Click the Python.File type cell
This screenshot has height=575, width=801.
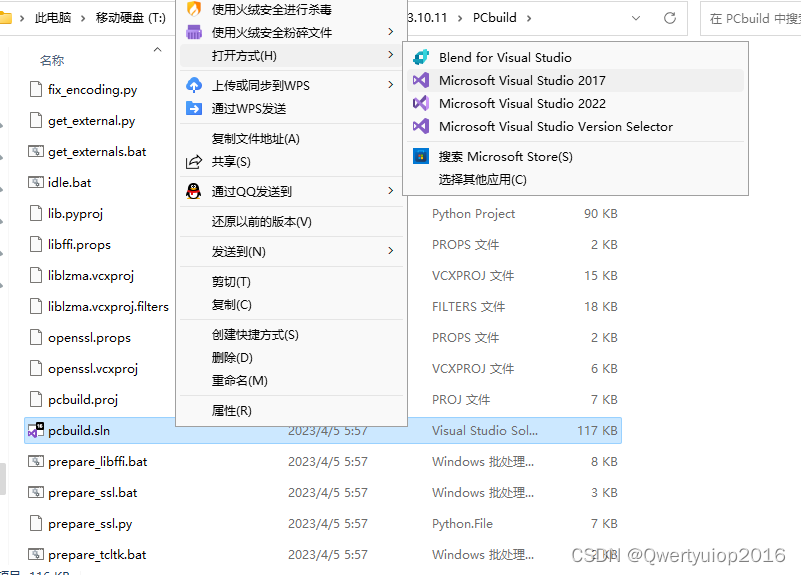pos(462,523)
